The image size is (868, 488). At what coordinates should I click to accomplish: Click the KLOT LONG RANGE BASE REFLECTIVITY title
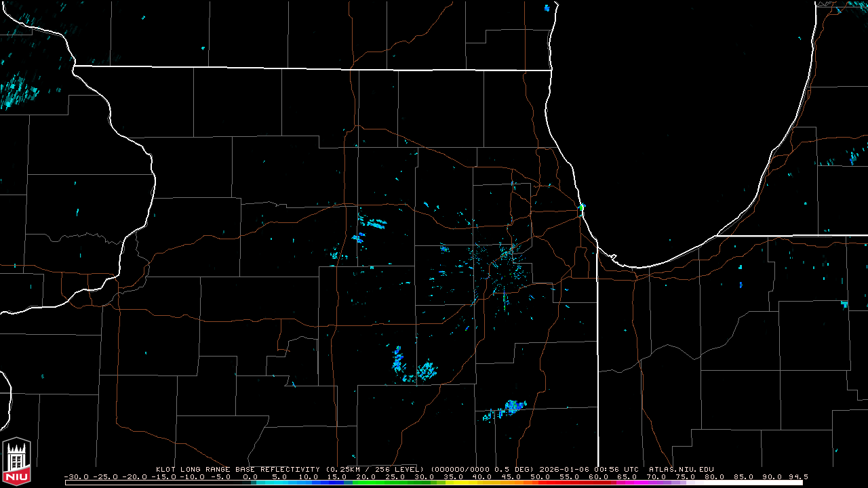[238, 469]
